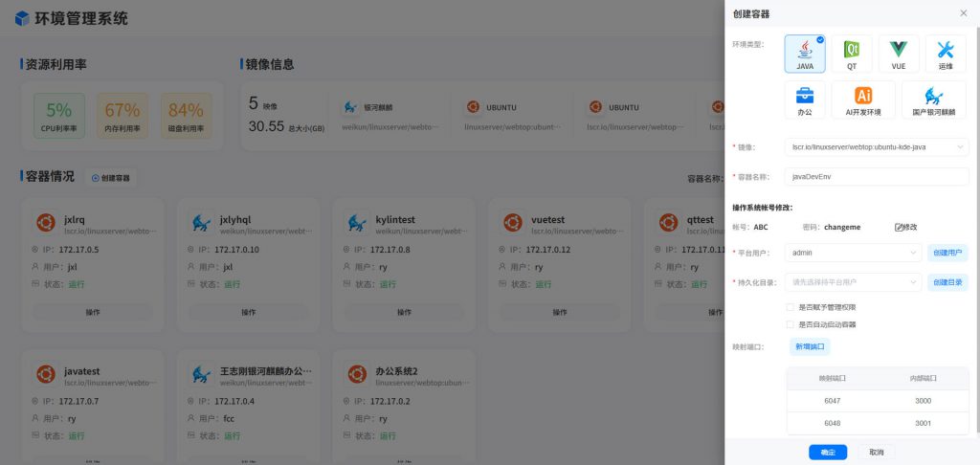Choose the 办公 environment type
The height and width of the screenshot is (465, 980).
pyautogui.click(x=805, y=100)
